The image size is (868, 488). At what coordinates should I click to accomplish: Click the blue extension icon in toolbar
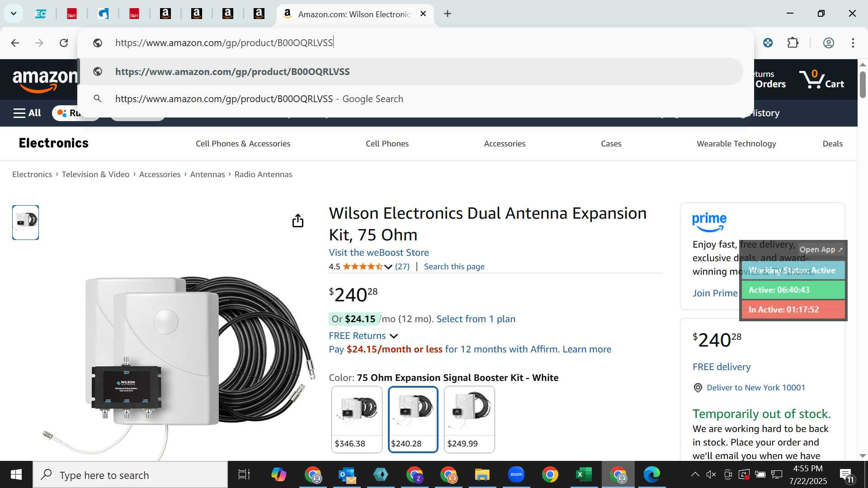point(768,43)
